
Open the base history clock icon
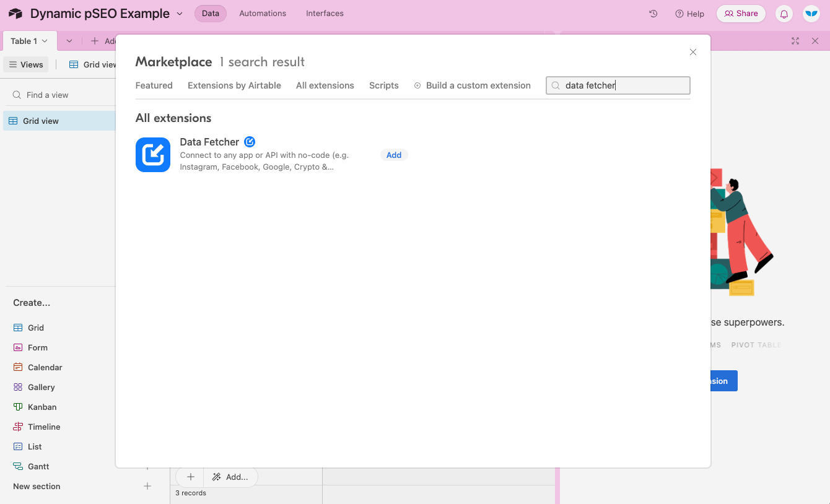(653, 14)
